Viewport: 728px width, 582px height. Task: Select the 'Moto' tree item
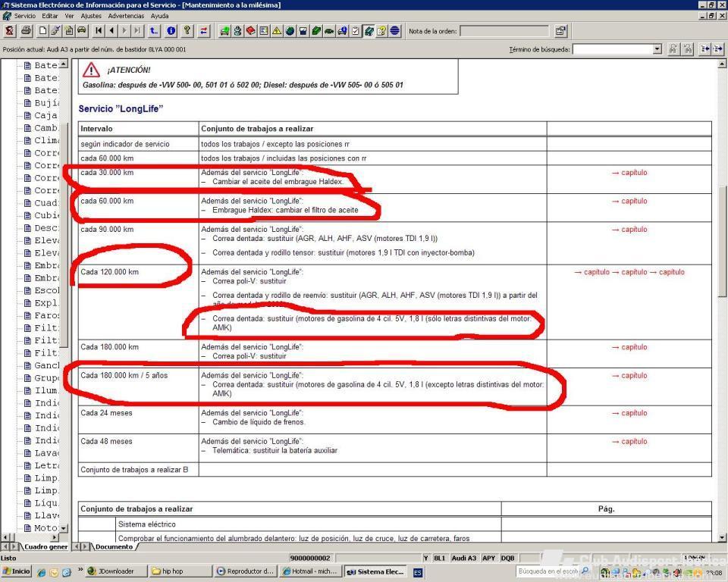[x=41, y=528]
